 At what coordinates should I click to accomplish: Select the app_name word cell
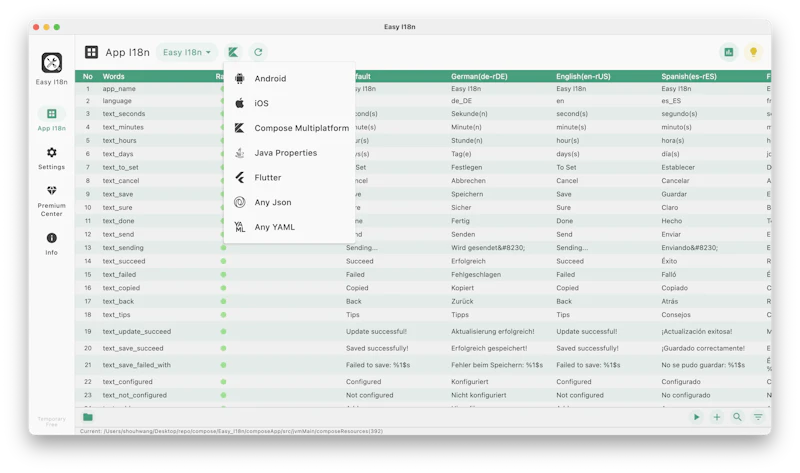(x=119, y=89)
